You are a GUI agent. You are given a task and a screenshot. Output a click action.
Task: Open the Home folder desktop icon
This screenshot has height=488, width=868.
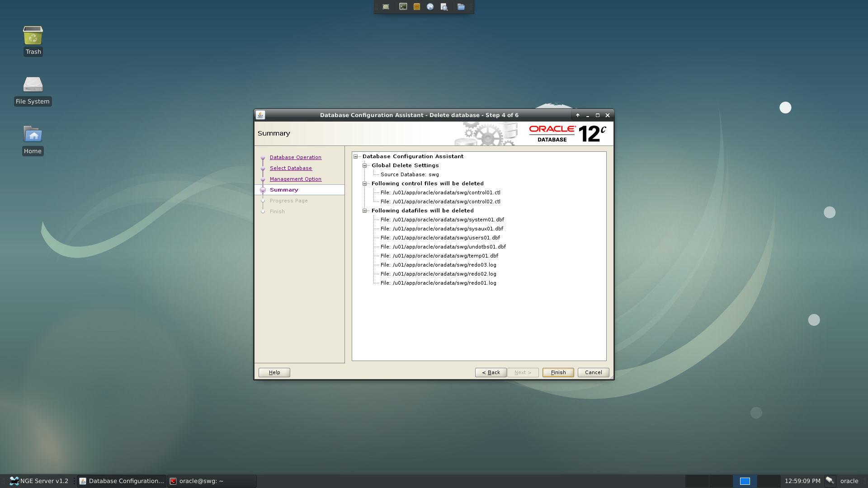(33, 141)
